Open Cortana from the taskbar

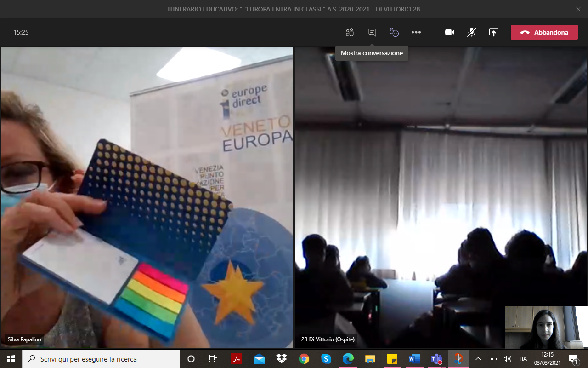[191, 359]
